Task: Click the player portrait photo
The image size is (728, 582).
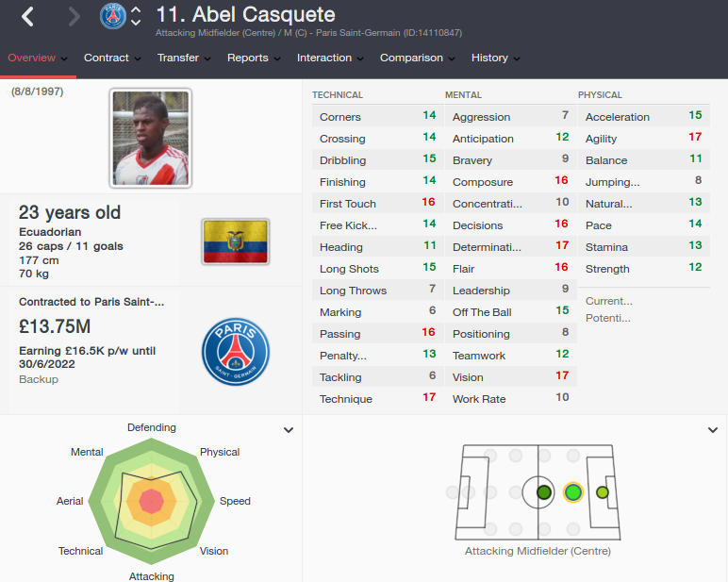Action: tap(151, 138)
